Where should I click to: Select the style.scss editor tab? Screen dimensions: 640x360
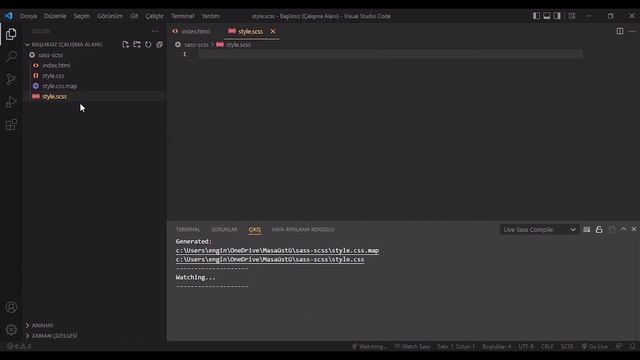pyautogui.click(x=250, y=31)
